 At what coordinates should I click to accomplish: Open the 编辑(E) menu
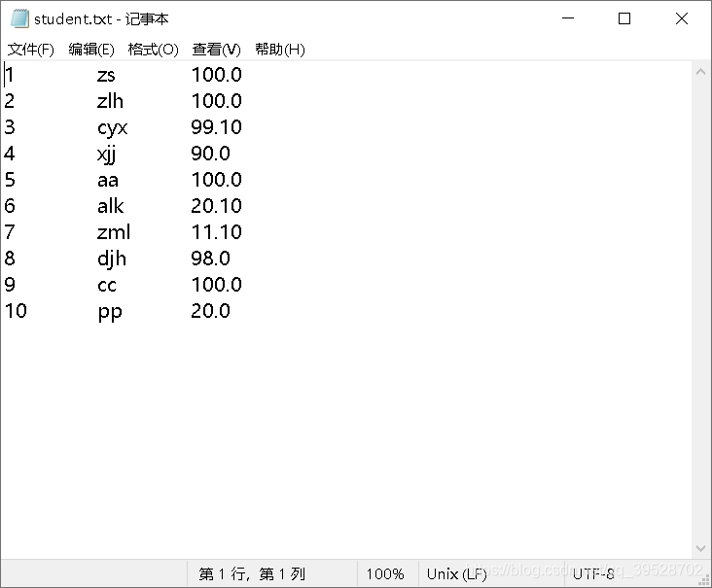(x=91, y=50)
